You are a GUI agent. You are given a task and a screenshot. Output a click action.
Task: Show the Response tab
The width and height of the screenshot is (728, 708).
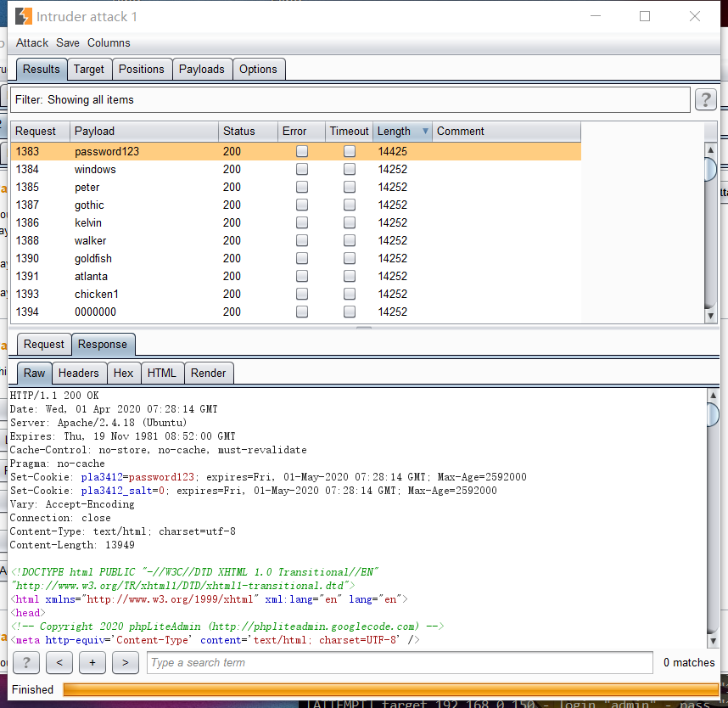[x=103, y=345]
